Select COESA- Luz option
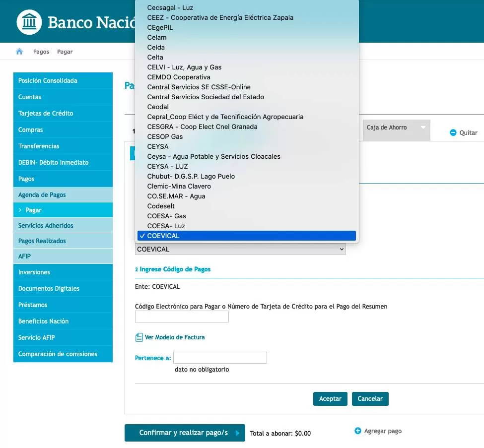This screenshot has height=448, width=484. coord(247,226)
